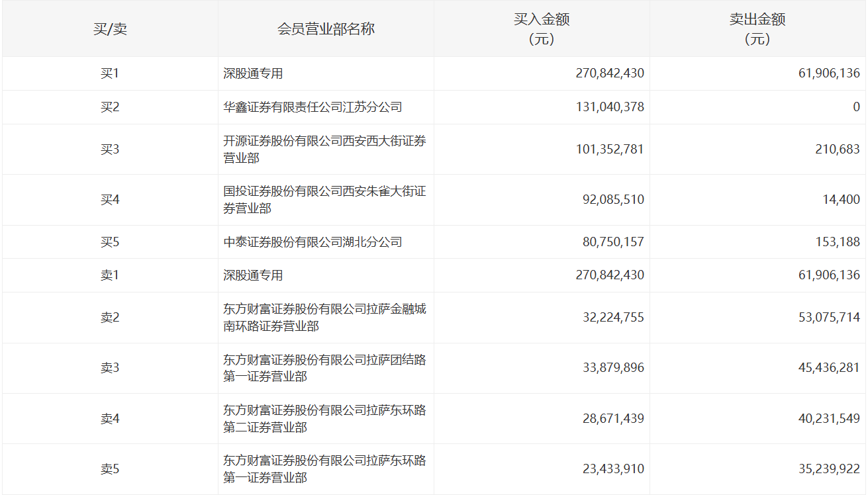Select the 买1 row label
This screenshot has height=495, width=868.
pyautogui.click(x=110, y=73)
